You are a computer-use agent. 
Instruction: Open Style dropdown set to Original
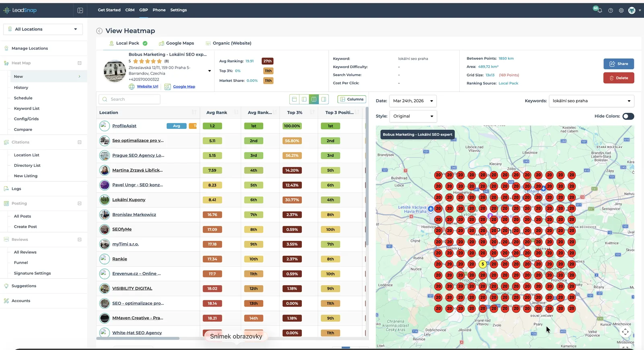(x=413, y=116)
